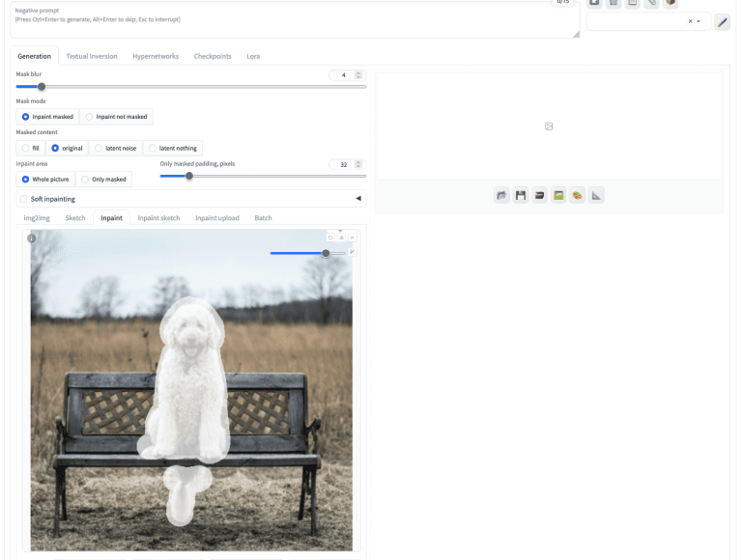Screen dimensions: 742x560
Task: Click the Mask blur slider track
Action: [x=193, y=87]
